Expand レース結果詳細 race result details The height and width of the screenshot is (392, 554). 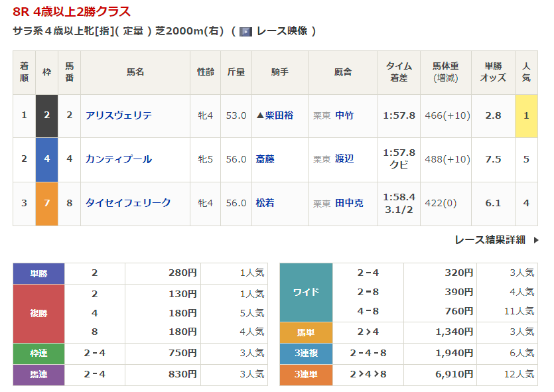490,239
